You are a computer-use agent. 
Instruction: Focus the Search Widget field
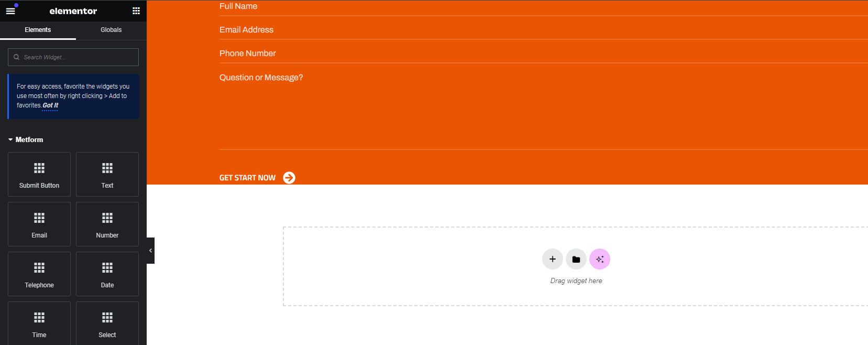pos(73,57)
